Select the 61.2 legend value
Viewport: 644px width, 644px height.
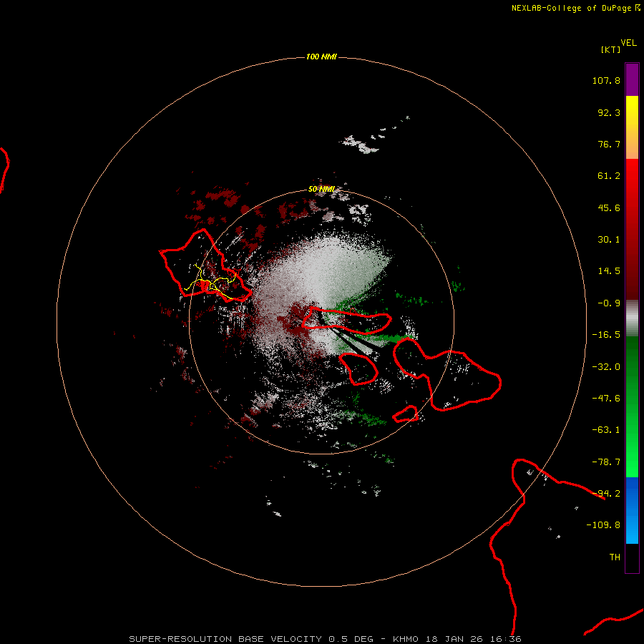coord(609,176)
